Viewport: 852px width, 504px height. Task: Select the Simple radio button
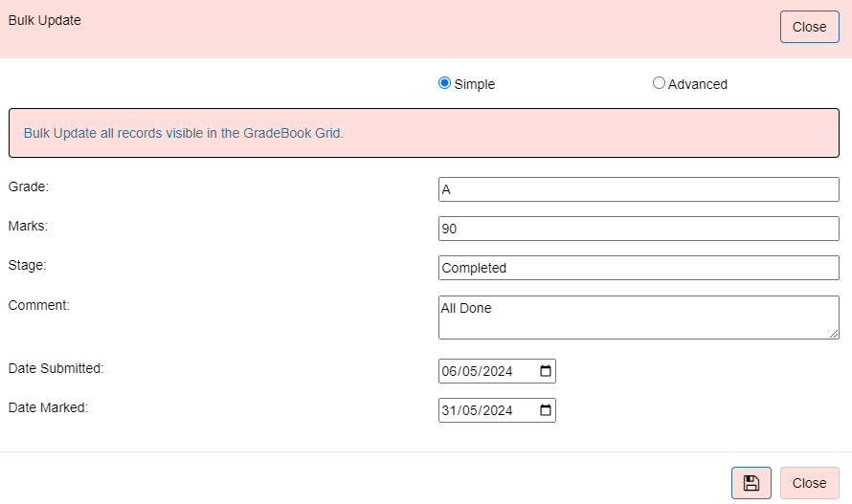click(444, 83)
